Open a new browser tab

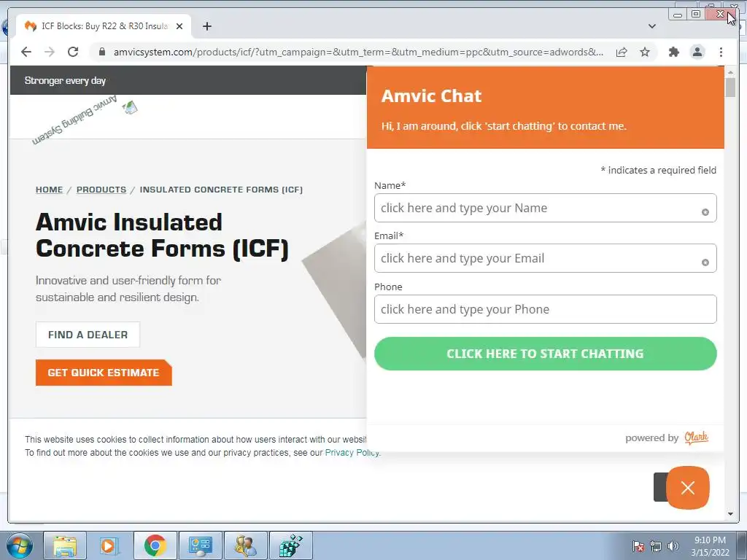206,26
